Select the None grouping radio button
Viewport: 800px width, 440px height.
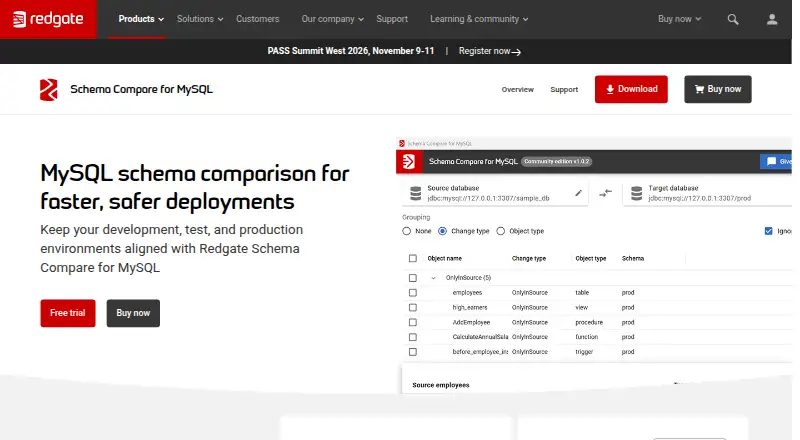click(406, 231)
